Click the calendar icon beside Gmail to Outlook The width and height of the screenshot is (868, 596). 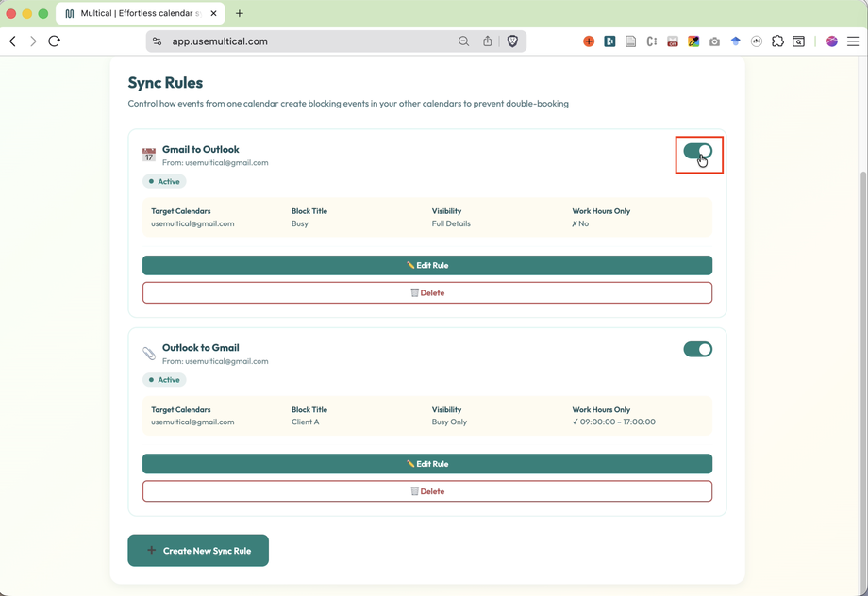(x=149, y=155)
